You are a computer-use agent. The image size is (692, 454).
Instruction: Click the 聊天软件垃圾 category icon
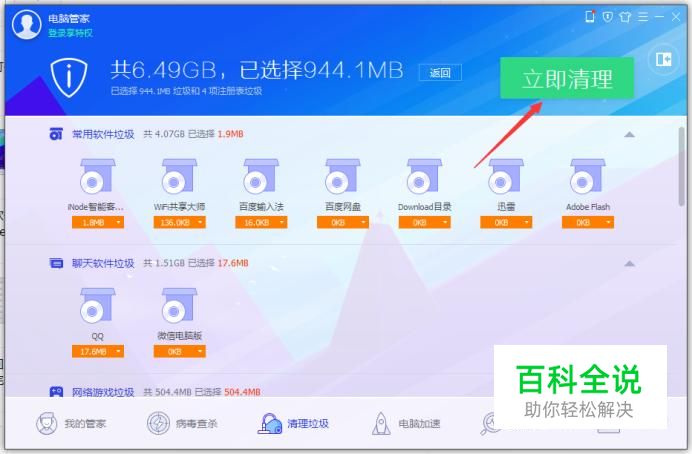point(56,263)
